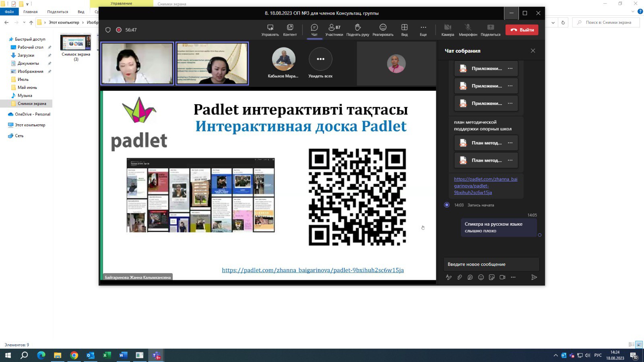This screenshot has height=362, width=644.
Task: Open the padlet.com link in chat
Action: [x=485, y=186]
